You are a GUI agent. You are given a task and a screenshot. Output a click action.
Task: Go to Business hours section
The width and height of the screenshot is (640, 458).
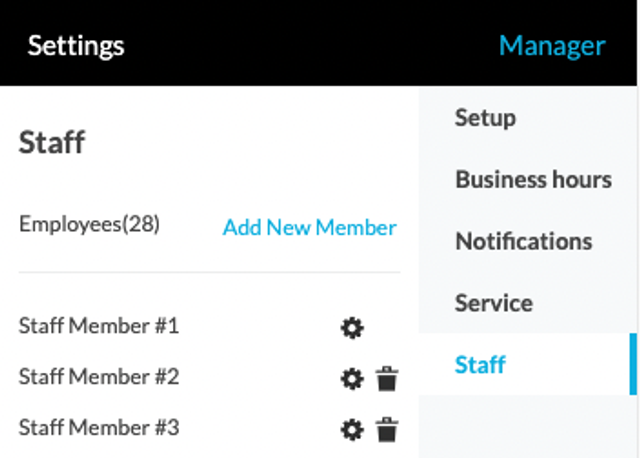point(533,179)
